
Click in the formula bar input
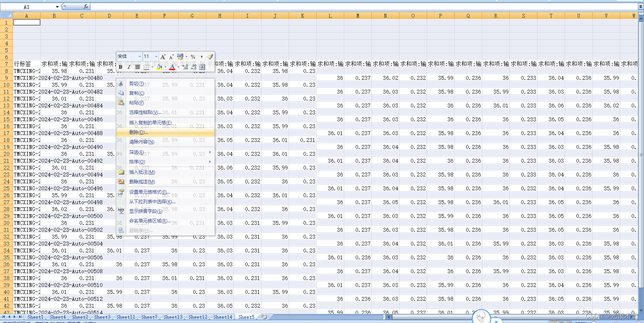tap(363, 7)
